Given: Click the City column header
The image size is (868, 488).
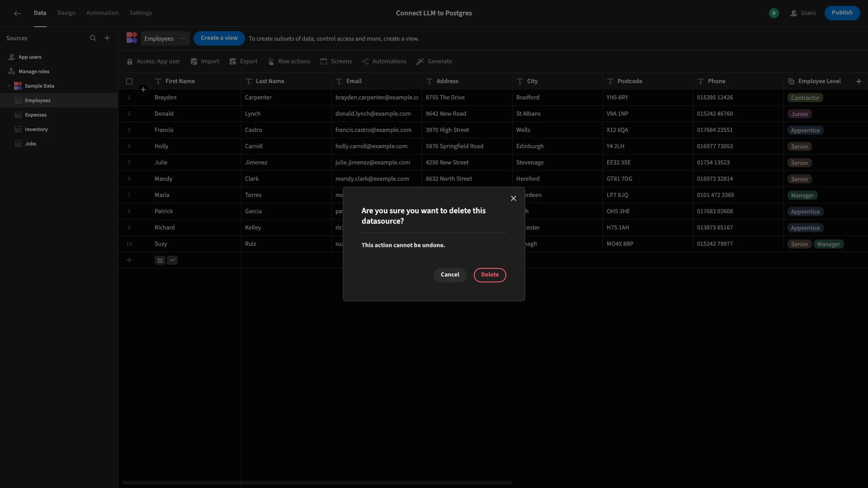Looking at the screenshot, I should point(557,81).
